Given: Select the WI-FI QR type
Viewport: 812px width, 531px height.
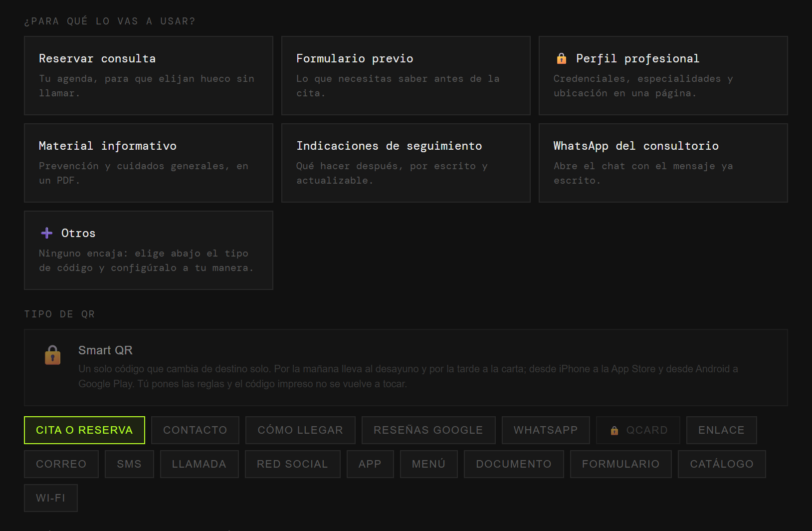Looking at the screenshot, I should [51, 498].
